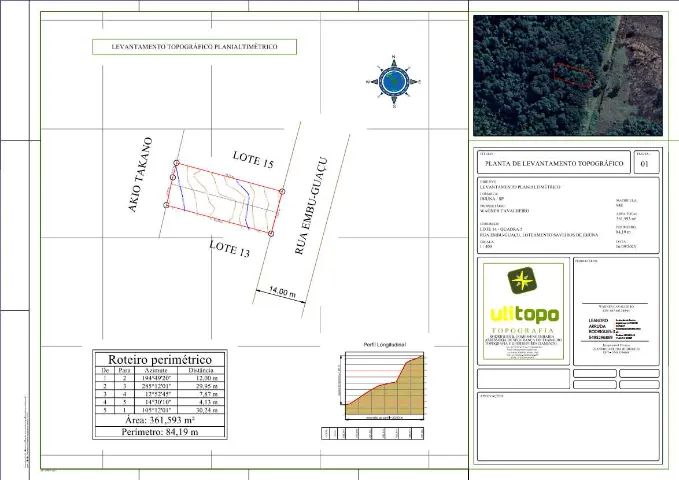
Task: Click the 'RUA EMBU-GUAÇU' street label
Action: point(311,206)
